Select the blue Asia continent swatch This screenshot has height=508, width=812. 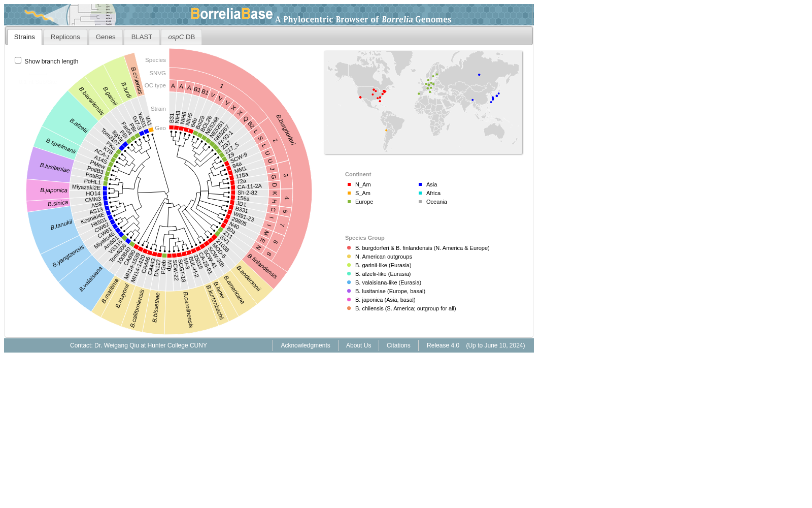click(420, 184)
